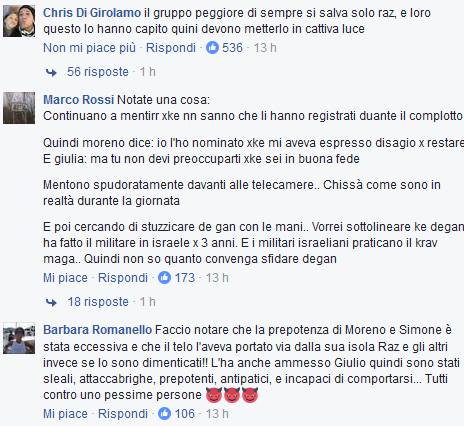464x426 pixels.
Task: Open the Barbara Romanello name link
Action: coord(98,330)
